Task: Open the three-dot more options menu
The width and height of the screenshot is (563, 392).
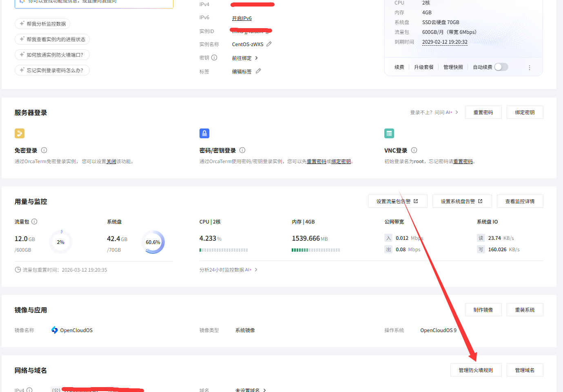Action: coord(530,67)
